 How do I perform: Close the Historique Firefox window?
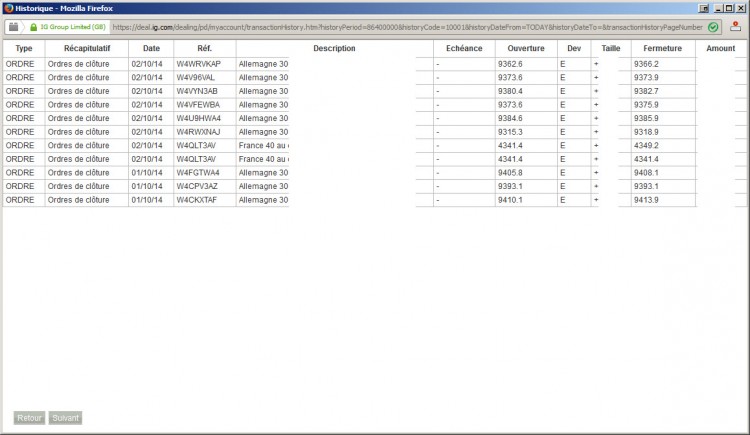pos(740,8)
